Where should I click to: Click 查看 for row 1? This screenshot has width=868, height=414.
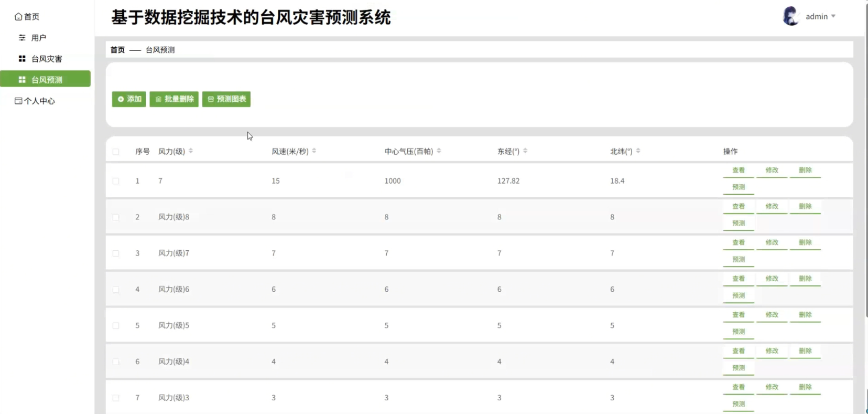(739, 171)
